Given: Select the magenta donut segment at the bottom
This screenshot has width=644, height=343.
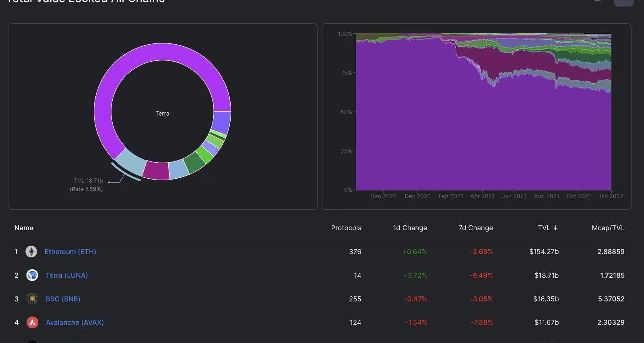Looking at the screenshot, I should [x=156, y=171].
